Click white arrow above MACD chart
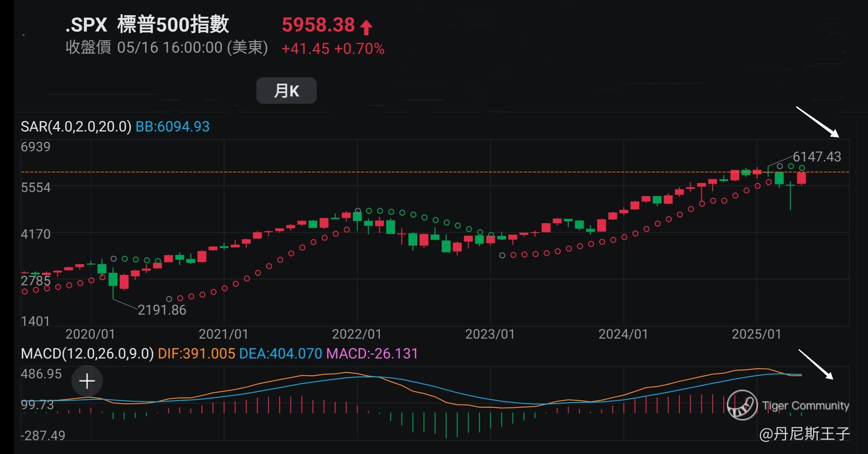This screenshot has width=868, height=454. click(x=816, y=364)
